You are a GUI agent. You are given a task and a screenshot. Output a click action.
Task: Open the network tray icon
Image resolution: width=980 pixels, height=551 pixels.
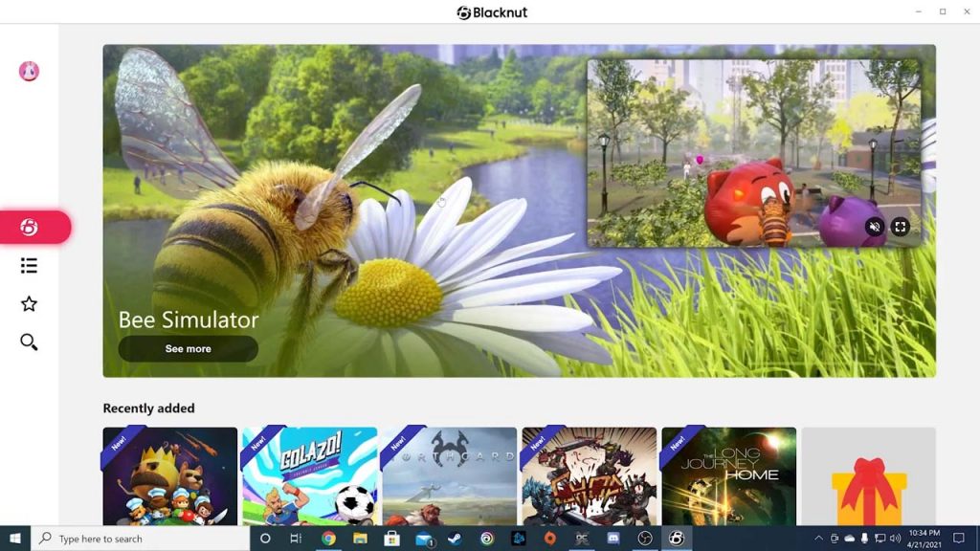[880, 539]
